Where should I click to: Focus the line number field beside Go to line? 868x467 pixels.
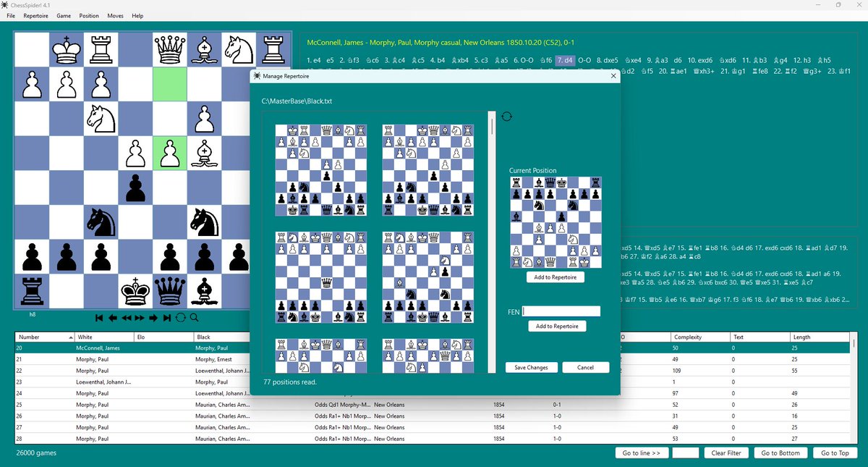685,453
